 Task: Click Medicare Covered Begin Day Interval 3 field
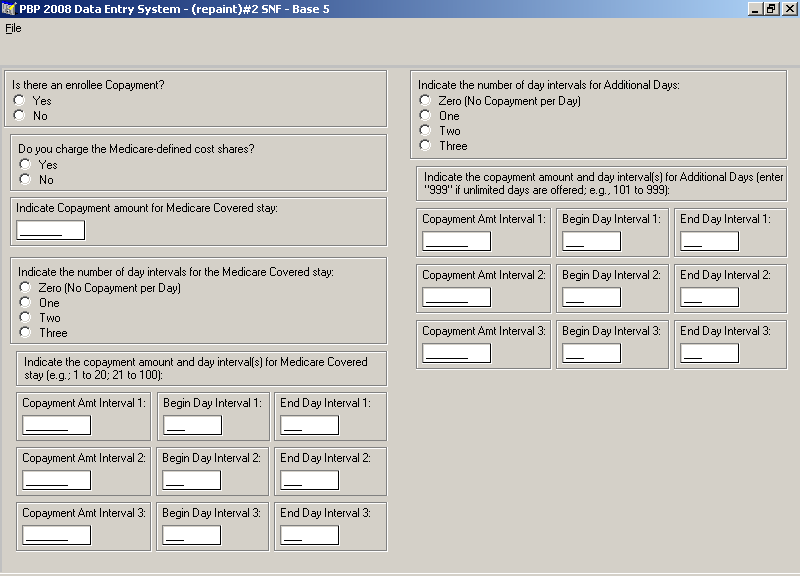[x=192, y=535]
